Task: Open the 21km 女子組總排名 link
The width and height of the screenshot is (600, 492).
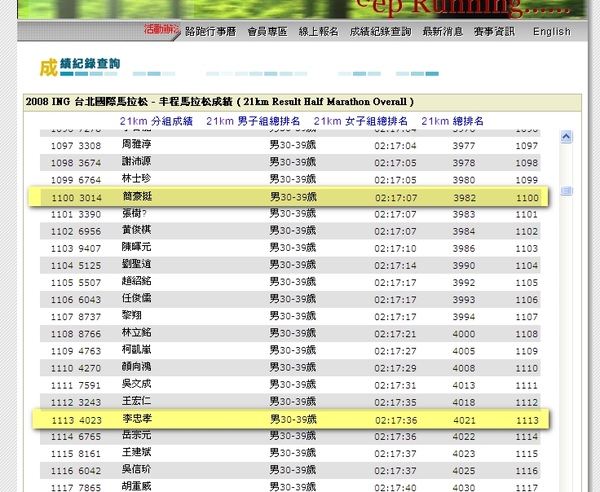Action: (360, 121)
